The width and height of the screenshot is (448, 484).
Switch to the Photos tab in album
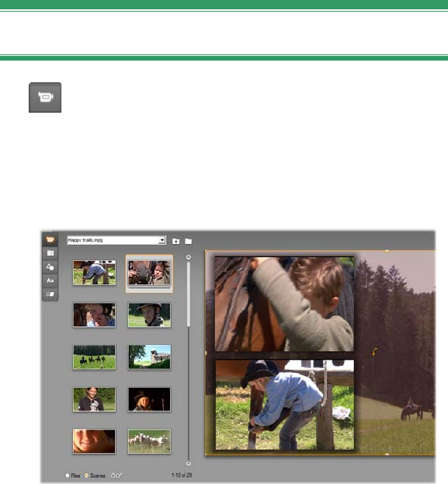click(50, 253)
